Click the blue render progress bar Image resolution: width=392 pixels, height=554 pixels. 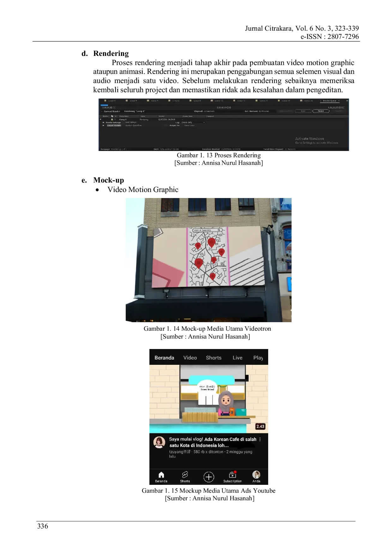coord(104,105)
